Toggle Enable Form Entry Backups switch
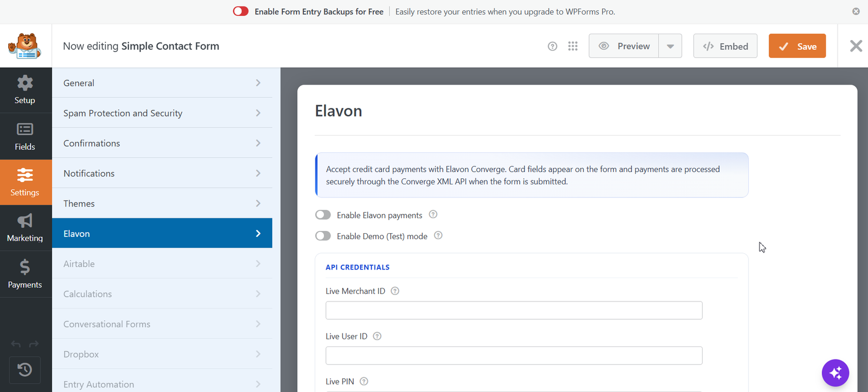The width and height of the screenshot is (868, 392). pyautogui.click(x=241, y=11)
